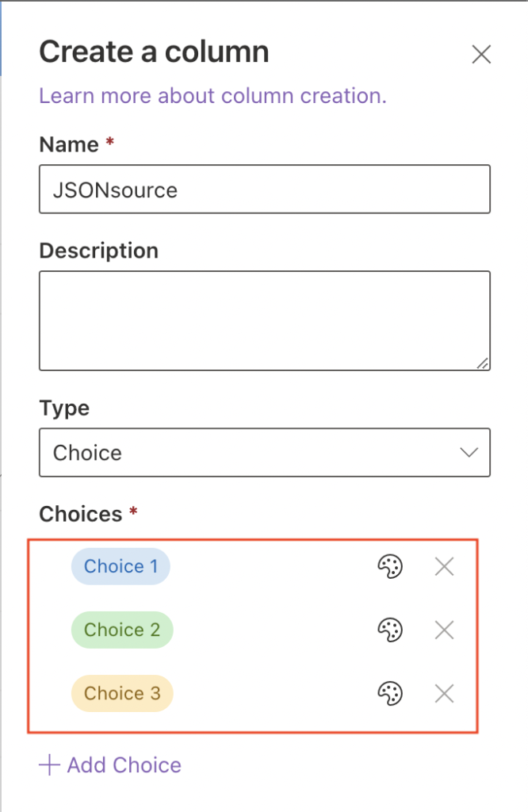Image resolution: width=528 pixels, height=812 pixels.
Task: Click the plus icon beside Add Choice
Action: [50, 765]
